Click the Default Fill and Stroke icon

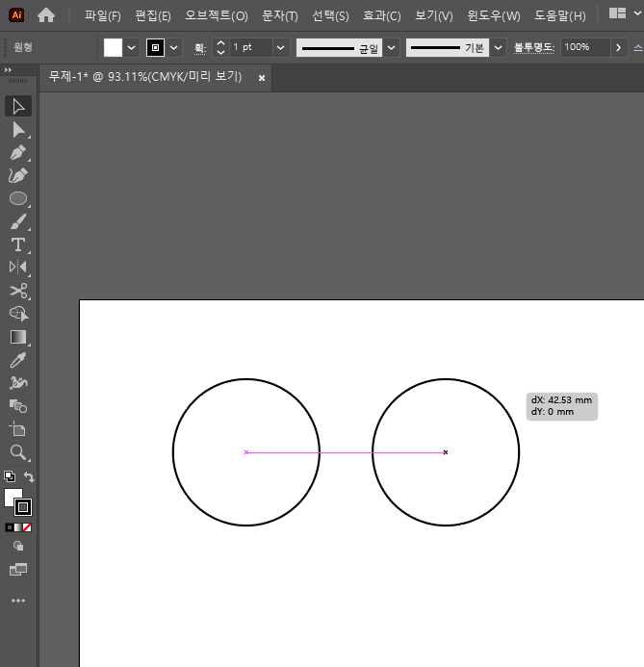[x=10, y=476]
